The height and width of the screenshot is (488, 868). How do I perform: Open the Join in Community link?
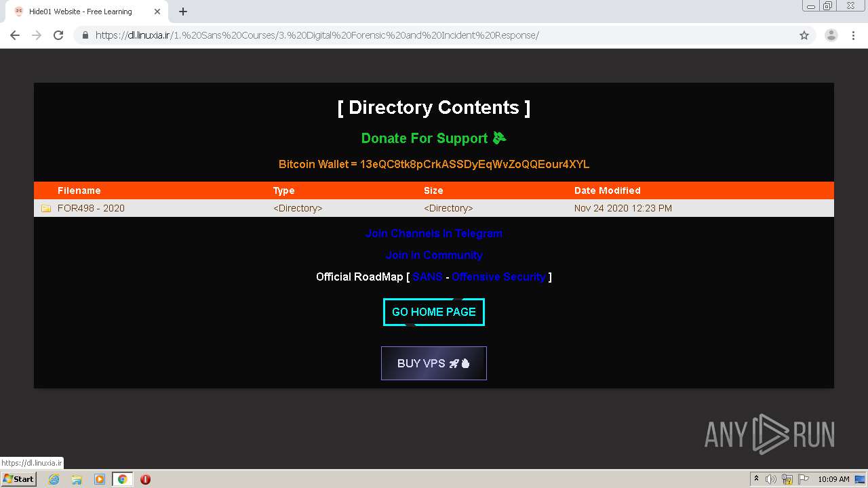click(434, 255)
